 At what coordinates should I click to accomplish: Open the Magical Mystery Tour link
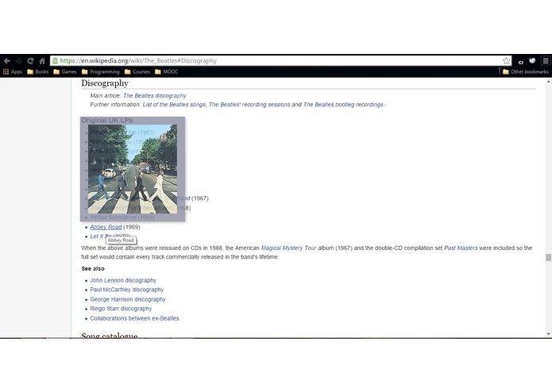pos(288,248)
